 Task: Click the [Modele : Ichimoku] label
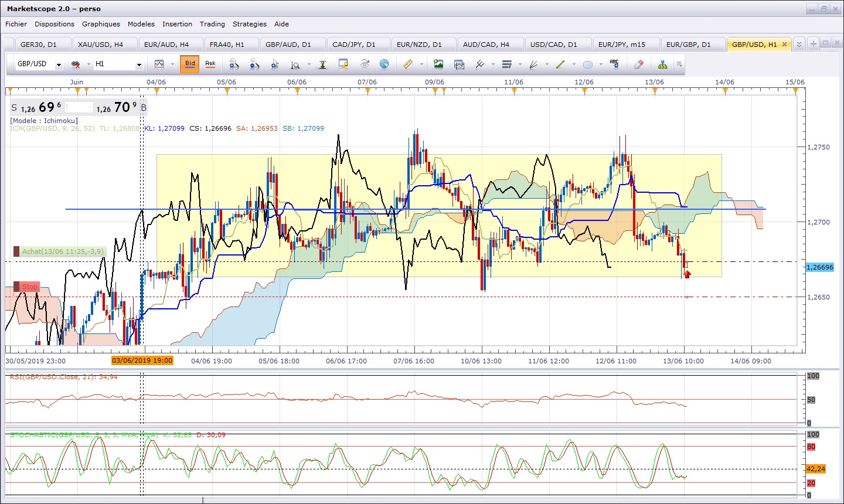(x=44, y=121)
